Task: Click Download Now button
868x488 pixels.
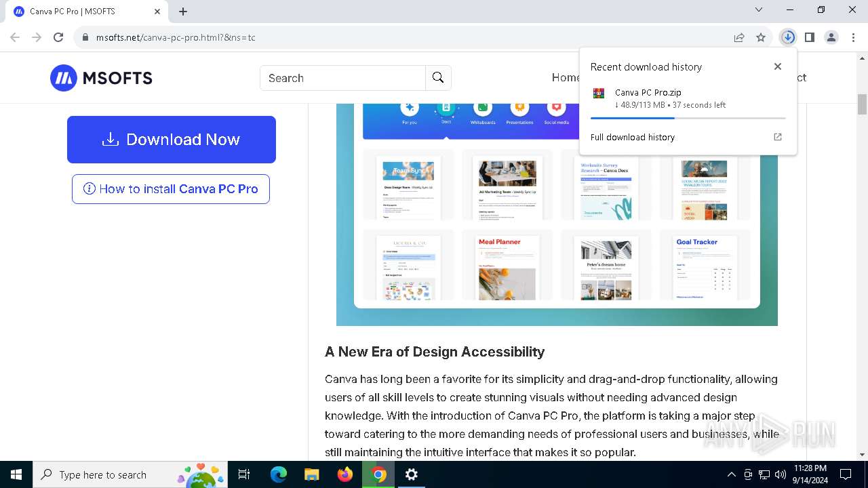Action: tap(172, 140)
